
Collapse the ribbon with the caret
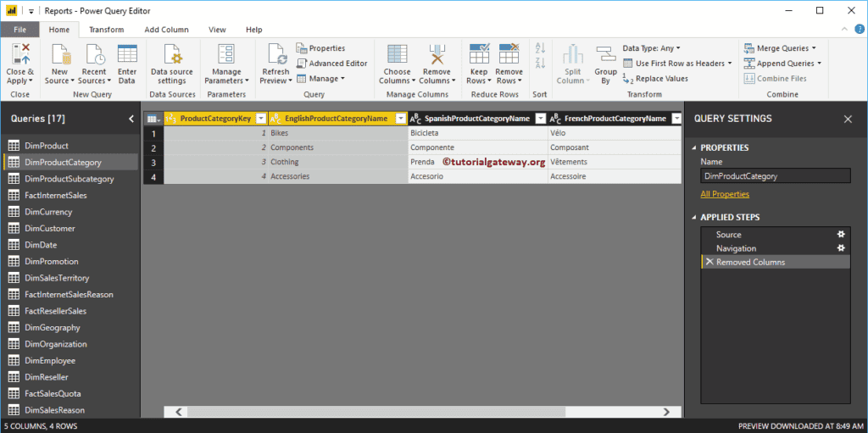point(844,30)
